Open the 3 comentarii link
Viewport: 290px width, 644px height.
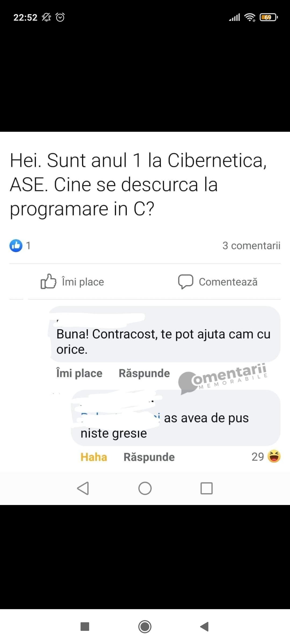click(251, 246)
